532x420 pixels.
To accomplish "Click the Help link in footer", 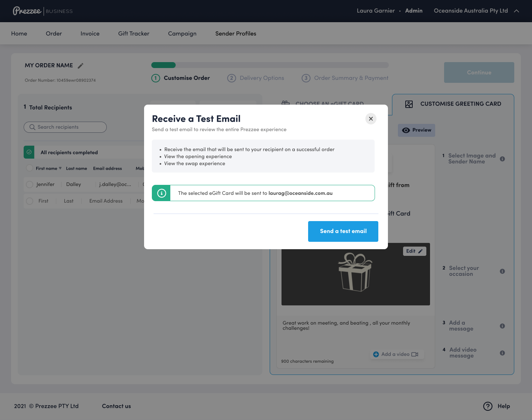I will click(504, 406).
